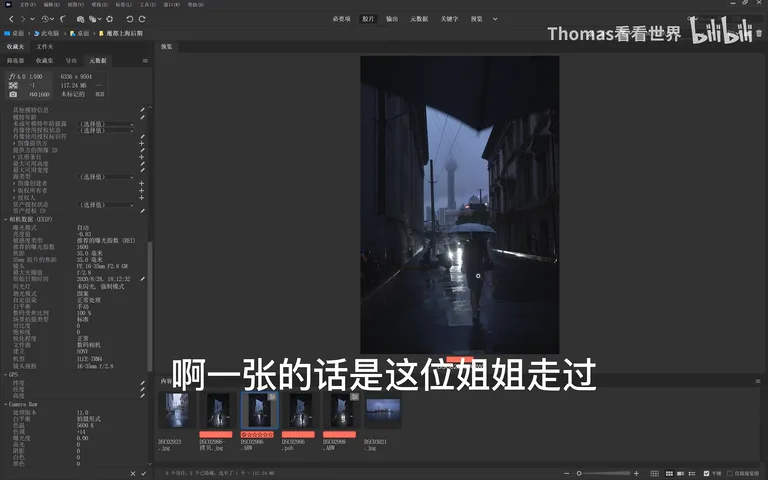
Task: Rotate image clockwise
Action: 142,19
